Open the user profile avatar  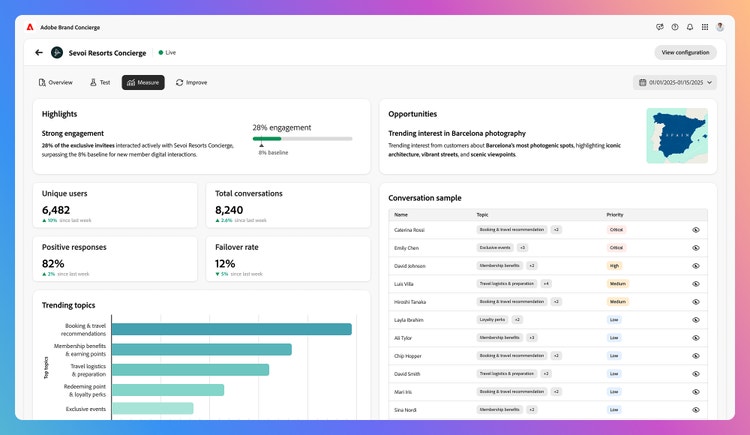(720, 27)
